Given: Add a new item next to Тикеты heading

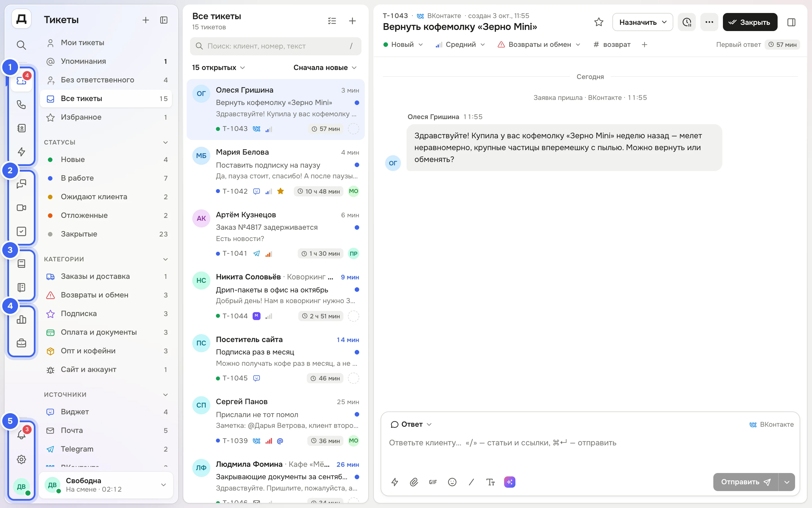Looking at the screenshot, I should pyautogui.click(x=145, y=20).
